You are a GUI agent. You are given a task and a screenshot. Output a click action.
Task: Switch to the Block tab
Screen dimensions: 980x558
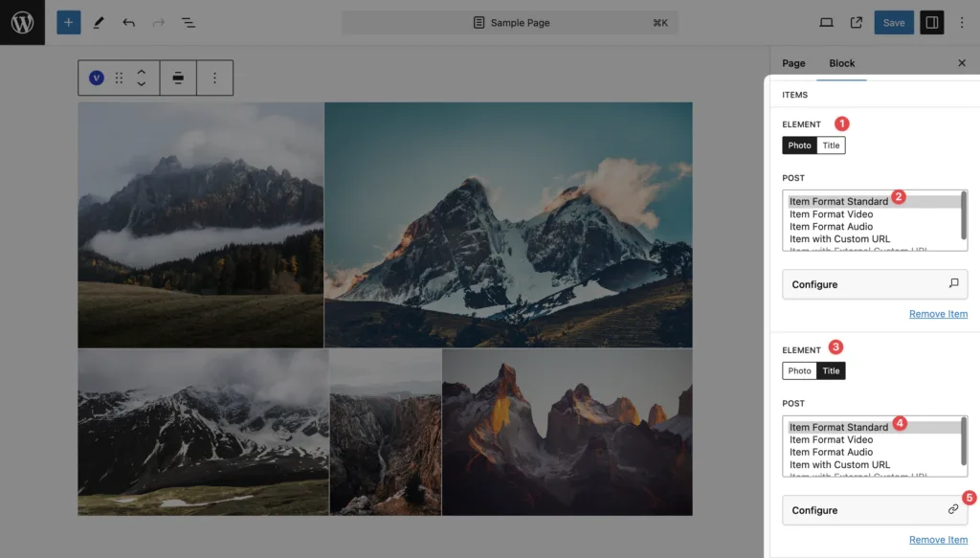[842, 63]
